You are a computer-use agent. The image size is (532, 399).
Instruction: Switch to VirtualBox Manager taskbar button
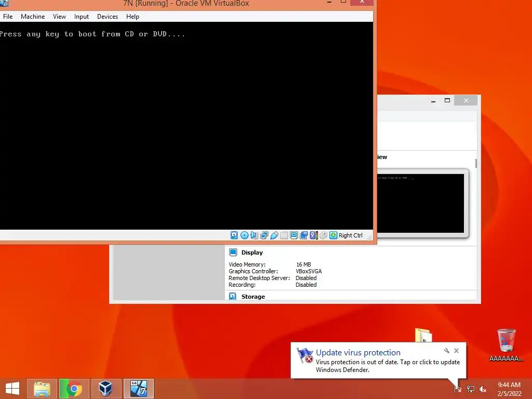coord(106,389)
